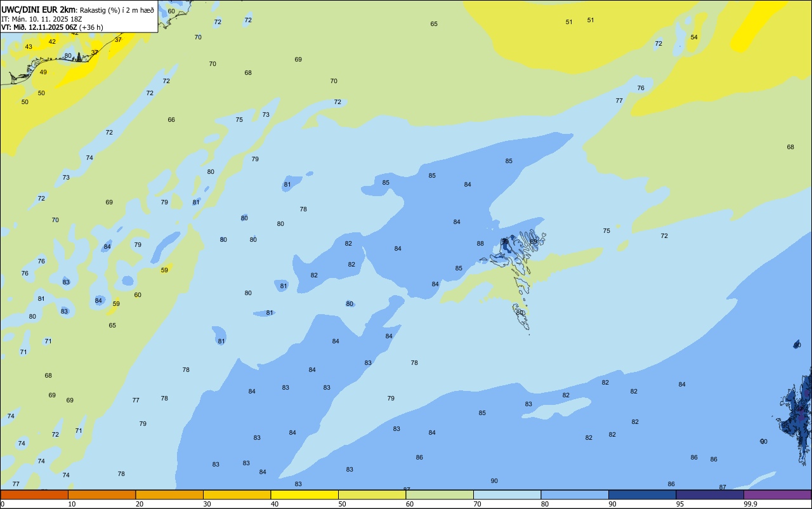Select the medium blue 80–90 legend swatch
The height and width of the screenshot is (509, 812).
575,494
